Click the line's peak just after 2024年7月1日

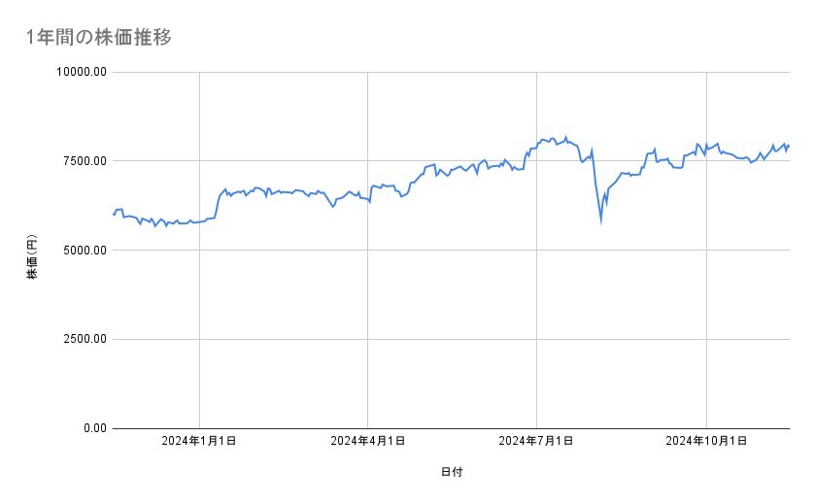point(565,137)
